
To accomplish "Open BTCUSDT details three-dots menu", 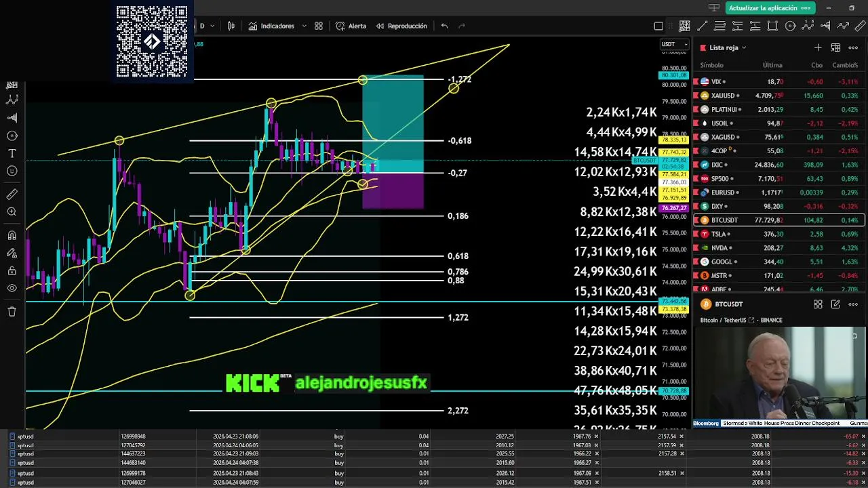I will (x=853, y=304).
